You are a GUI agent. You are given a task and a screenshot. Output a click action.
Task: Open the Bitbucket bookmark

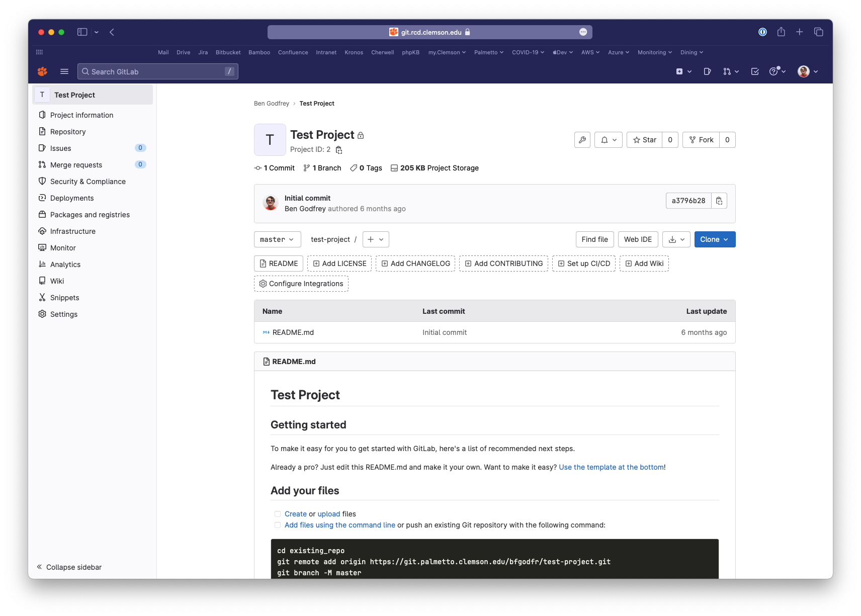(x=228, y=52)
